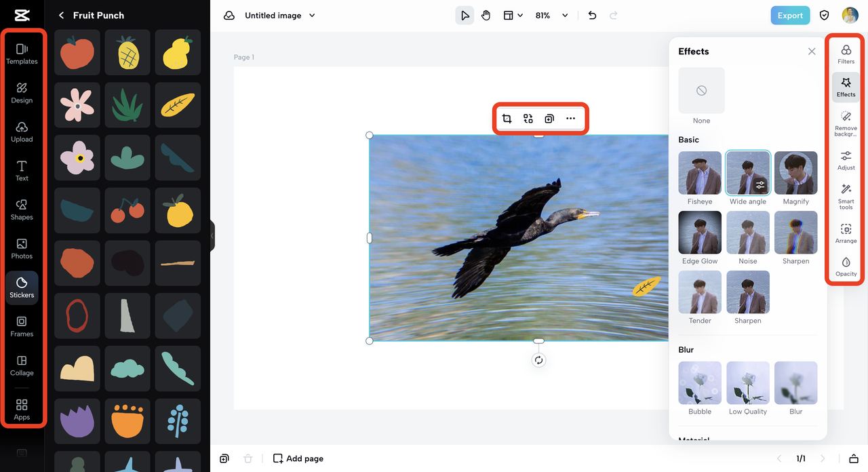
Task: Select the None effect
Action: click(x=701, y=90)
